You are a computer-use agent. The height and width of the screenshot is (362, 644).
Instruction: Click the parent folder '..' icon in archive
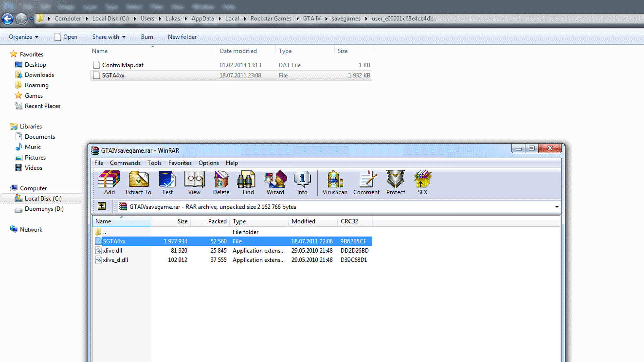(x=98, y=232)
